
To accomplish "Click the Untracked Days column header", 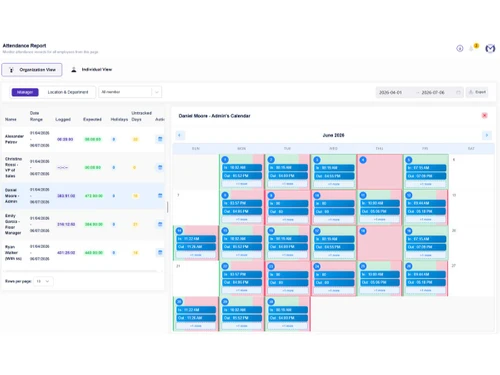I will [141, 116].
